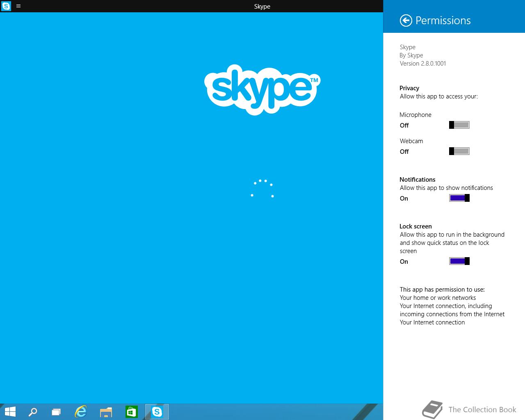Click the Version 2.8.0.1001 text
The width and height of the screenshot is (525, 420).
coord(423,64)
